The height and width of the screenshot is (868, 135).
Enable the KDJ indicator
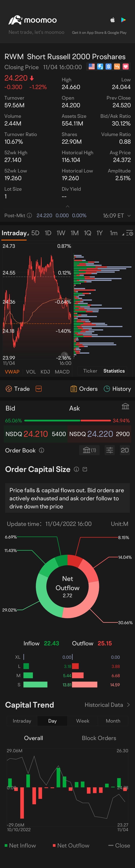point(45,372)
